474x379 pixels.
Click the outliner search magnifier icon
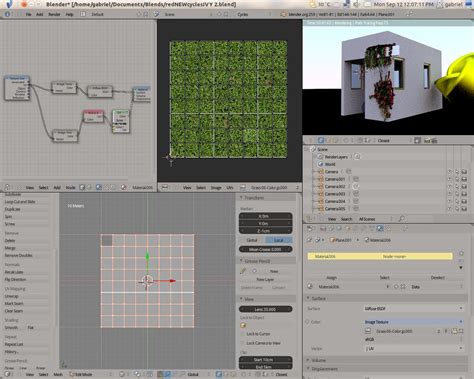pos(402,219)
